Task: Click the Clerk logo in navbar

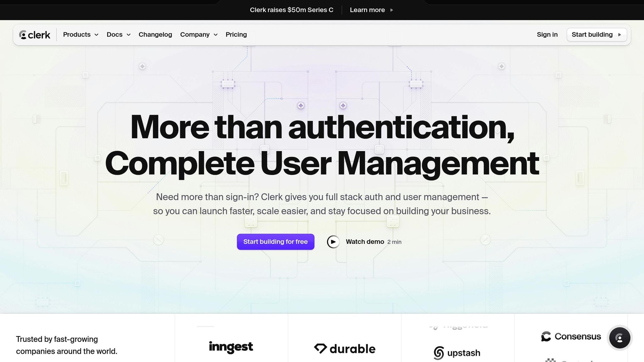Action: click(x=35, y=35)
